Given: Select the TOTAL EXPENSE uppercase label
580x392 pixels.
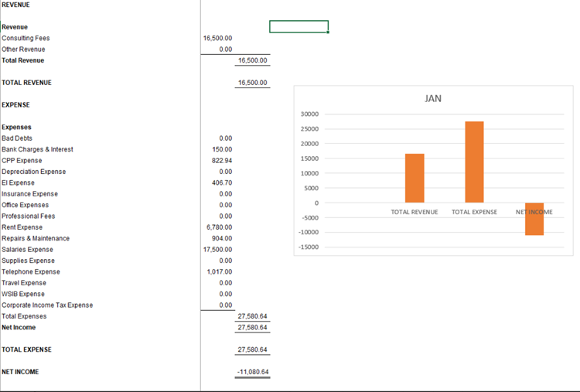Looking at the screenshot, I should pos(26,349).
